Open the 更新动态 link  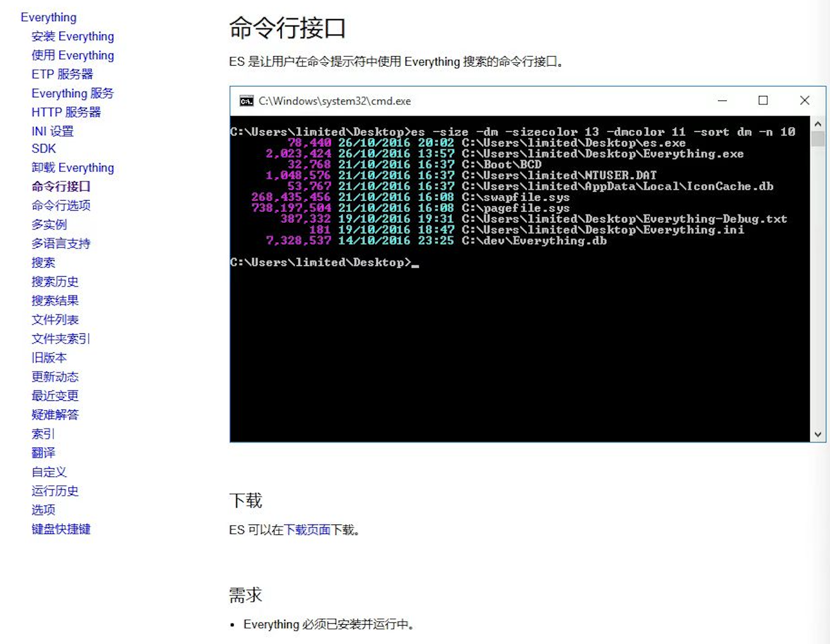coord(55,377)
